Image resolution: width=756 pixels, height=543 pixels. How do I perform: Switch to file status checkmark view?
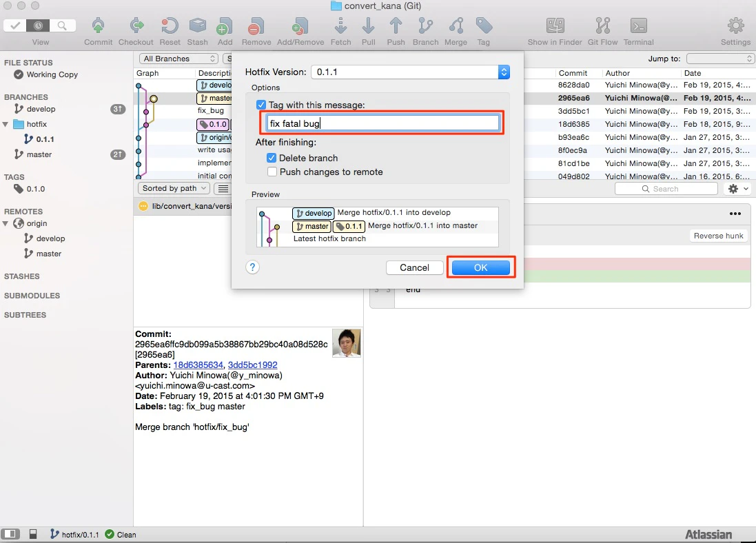pyautogui.click(x=15, y=25)
